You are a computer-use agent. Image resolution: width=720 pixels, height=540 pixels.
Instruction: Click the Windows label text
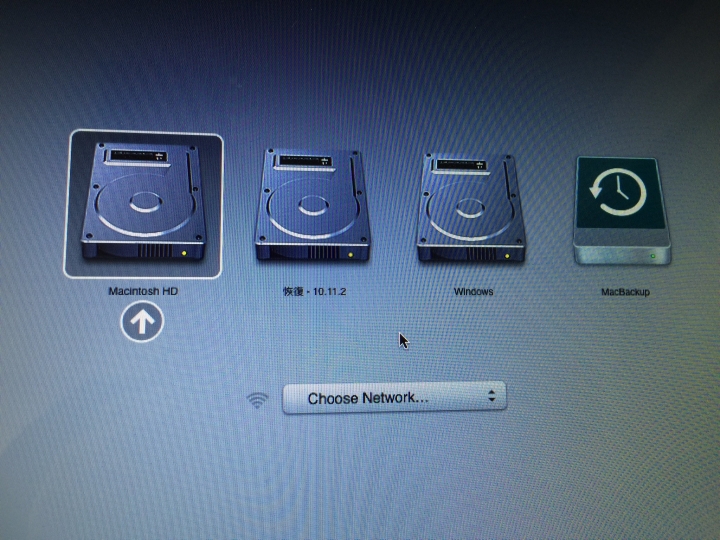tap(473, 292)
